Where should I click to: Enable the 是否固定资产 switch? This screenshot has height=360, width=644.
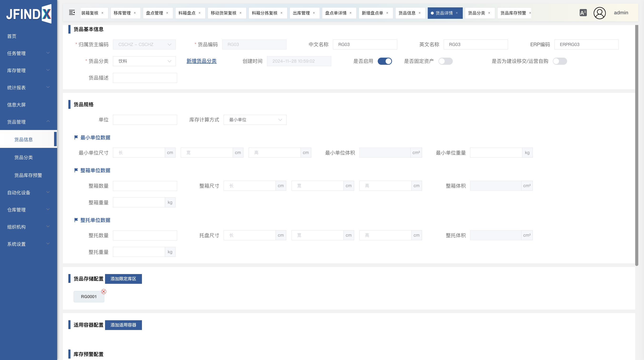coord(445,61)
